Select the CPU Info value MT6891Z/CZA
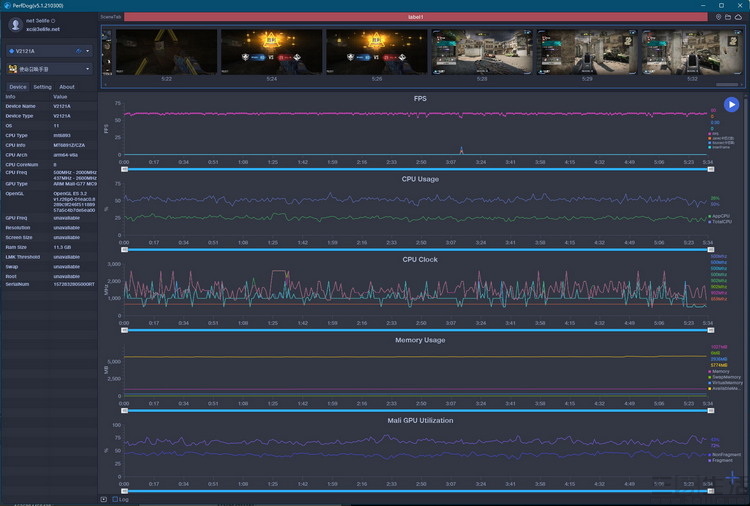 point(69,145)
